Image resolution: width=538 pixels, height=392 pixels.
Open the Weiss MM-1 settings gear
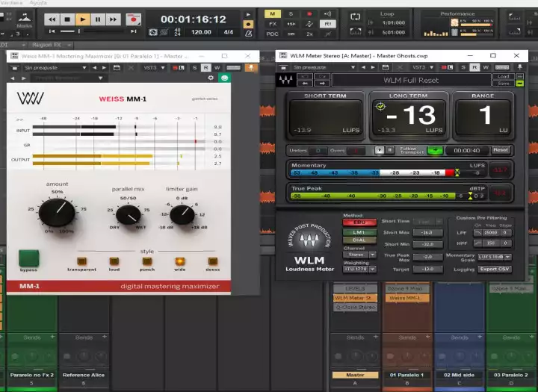[211, 78]
